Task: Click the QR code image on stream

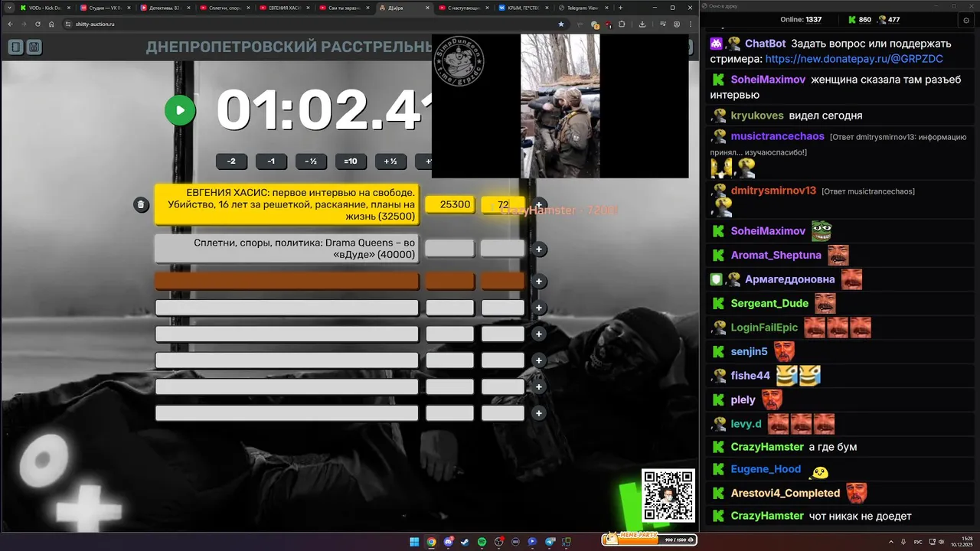Action: point(668,495)
